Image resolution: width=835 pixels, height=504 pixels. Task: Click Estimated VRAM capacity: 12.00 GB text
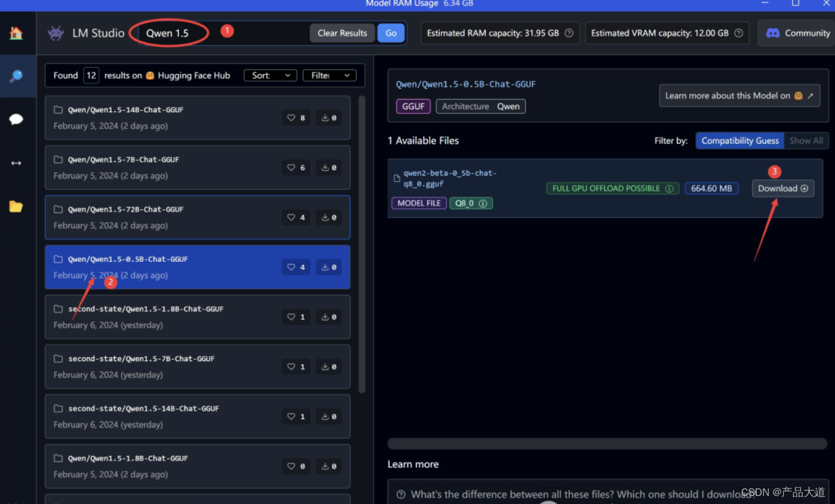(660, 33)
